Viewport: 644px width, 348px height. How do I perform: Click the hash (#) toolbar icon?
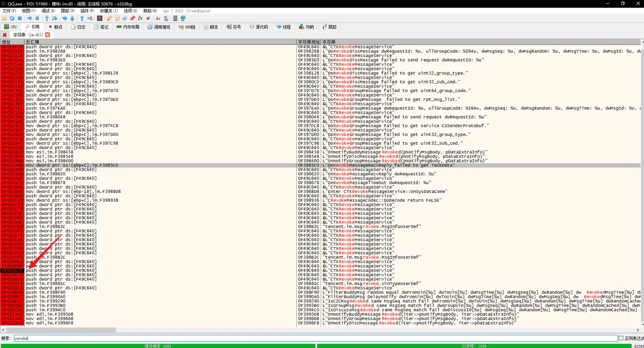148,18
